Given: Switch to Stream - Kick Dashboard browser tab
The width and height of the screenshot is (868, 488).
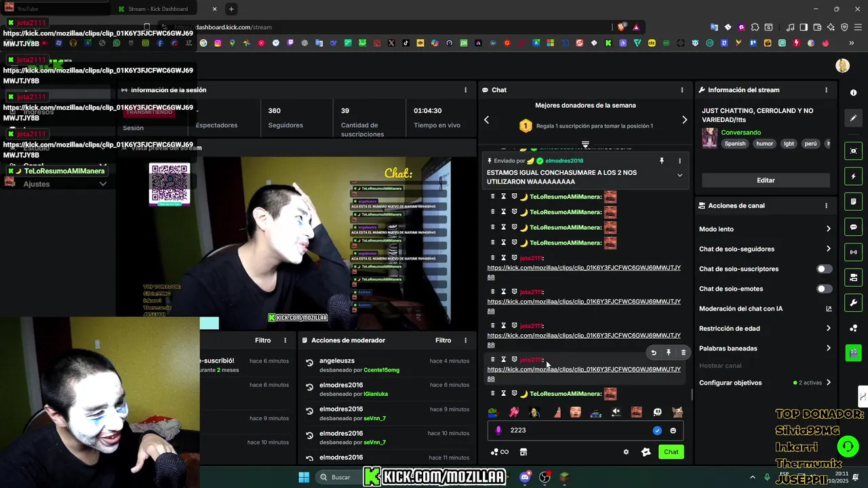Looking at the screenshot, I should [x=166, y=9].
